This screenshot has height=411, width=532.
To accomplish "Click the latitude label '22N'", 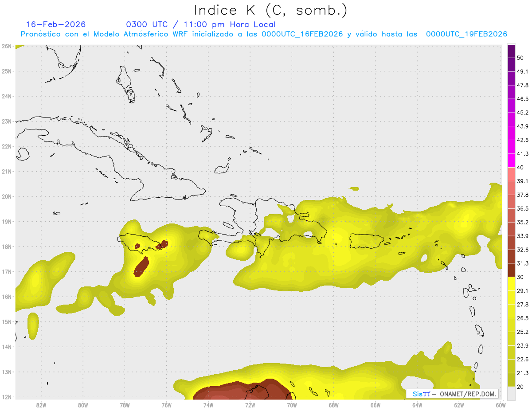I will pos(6,146).
